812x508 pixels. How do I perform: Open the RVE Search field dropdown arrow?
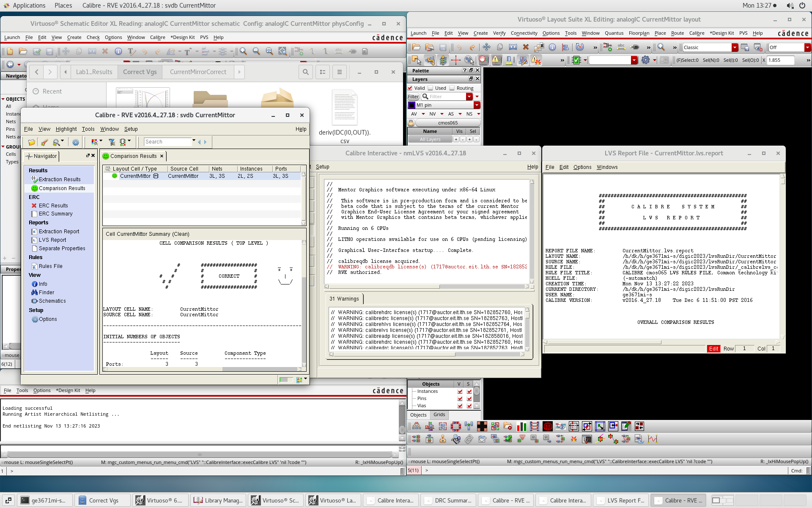[x=194, y=141]
